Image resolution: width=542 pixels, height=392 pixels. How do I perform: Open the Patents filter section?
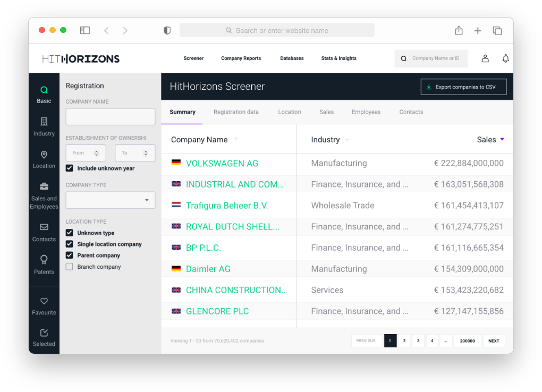click(x=44, y=265)
